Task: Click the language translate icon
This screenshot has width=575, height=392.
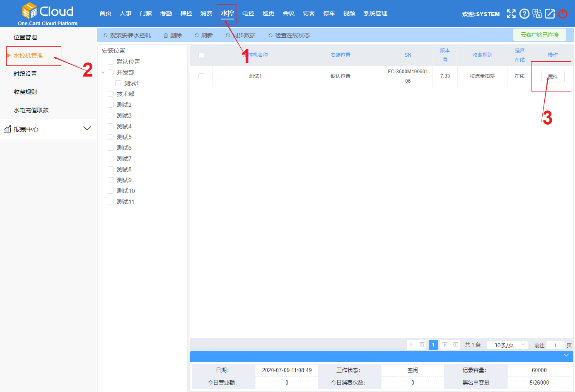Action: 537,14
